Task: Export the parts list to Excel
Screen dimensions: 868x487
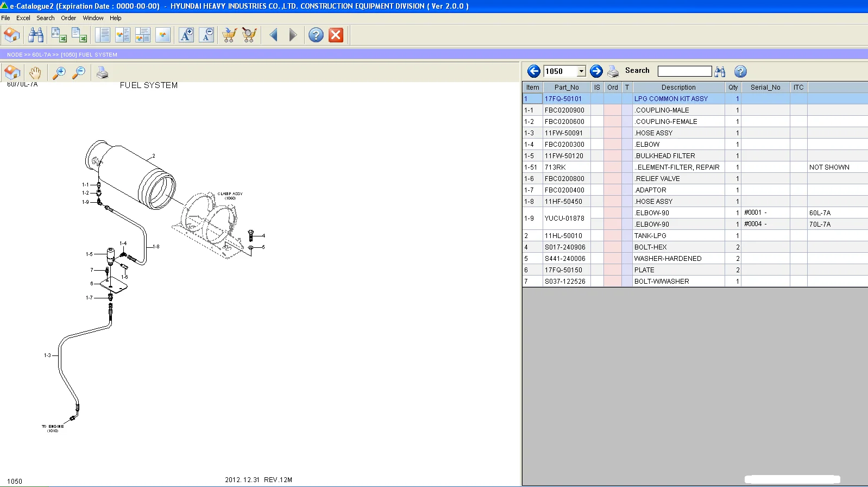Action: coord(79,35)
